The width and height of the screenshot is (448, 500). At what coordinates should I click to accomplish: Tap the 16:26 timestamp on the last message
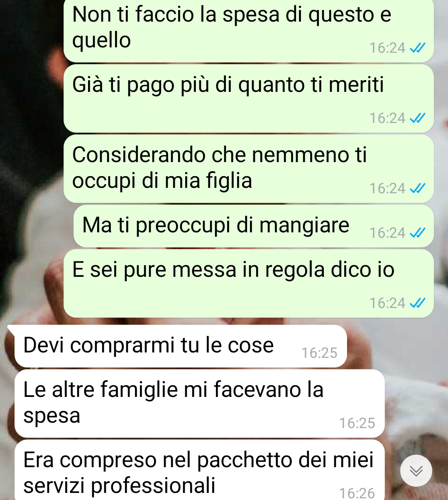357,493
